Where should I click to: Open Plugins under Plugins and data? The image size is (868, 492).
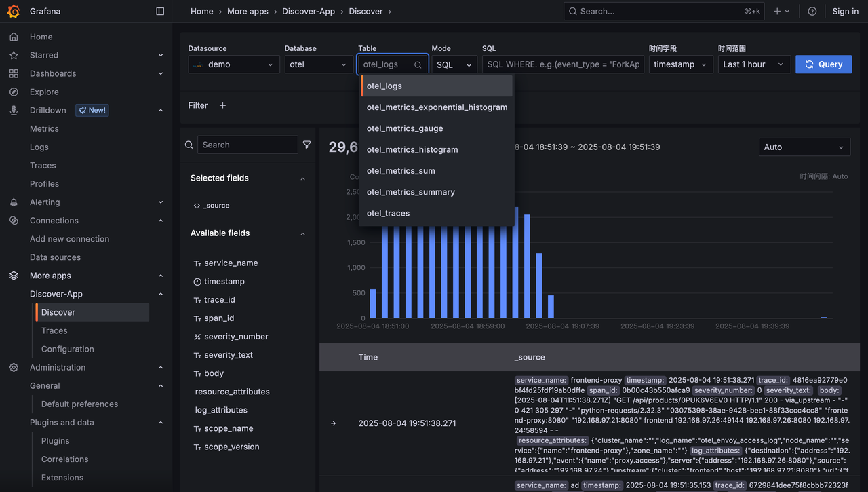(56, 440)
